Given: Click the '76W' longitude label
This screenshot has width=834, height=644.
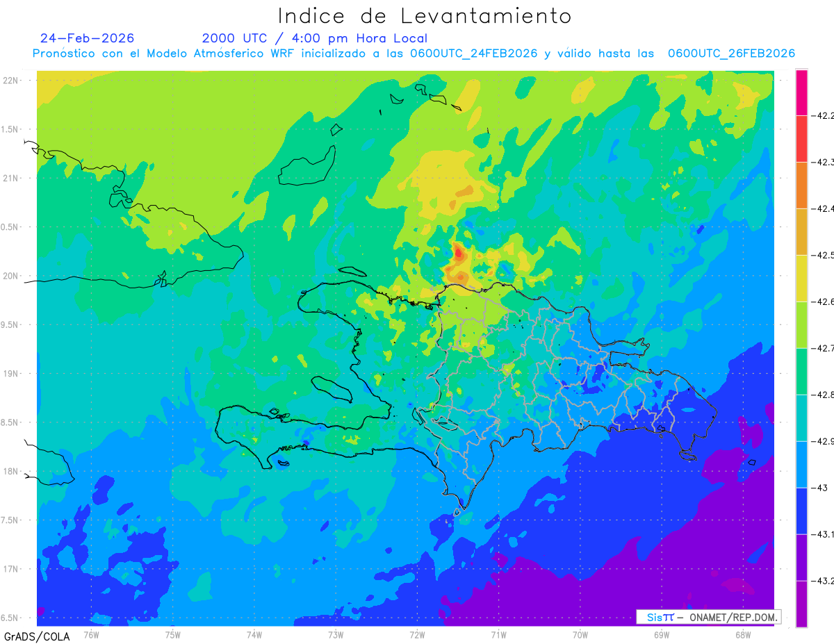Looking at the screenshot, I should point(91,634).
